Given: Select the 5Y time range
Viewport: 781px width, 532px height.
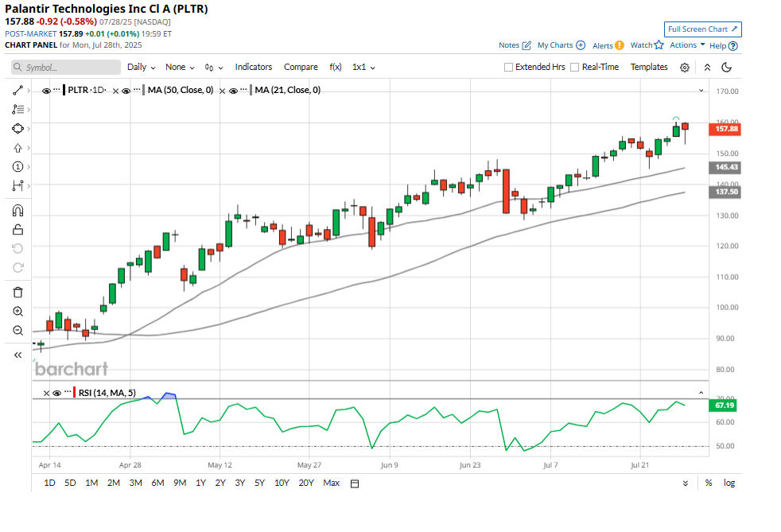Looking at the screenshot, I should tap(259, 483).
